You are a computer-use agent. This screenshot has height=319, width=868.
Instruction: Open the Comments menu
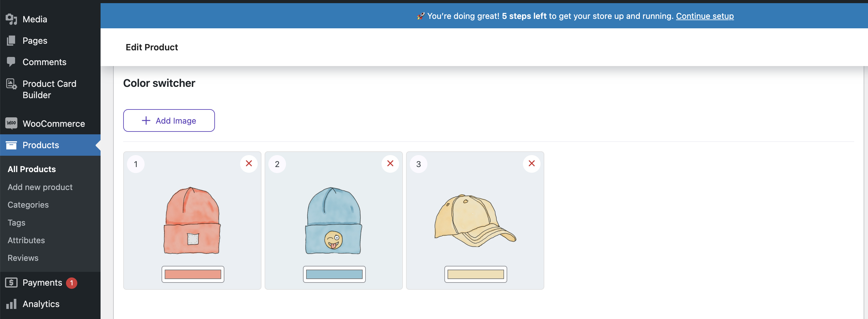point(50,62)
